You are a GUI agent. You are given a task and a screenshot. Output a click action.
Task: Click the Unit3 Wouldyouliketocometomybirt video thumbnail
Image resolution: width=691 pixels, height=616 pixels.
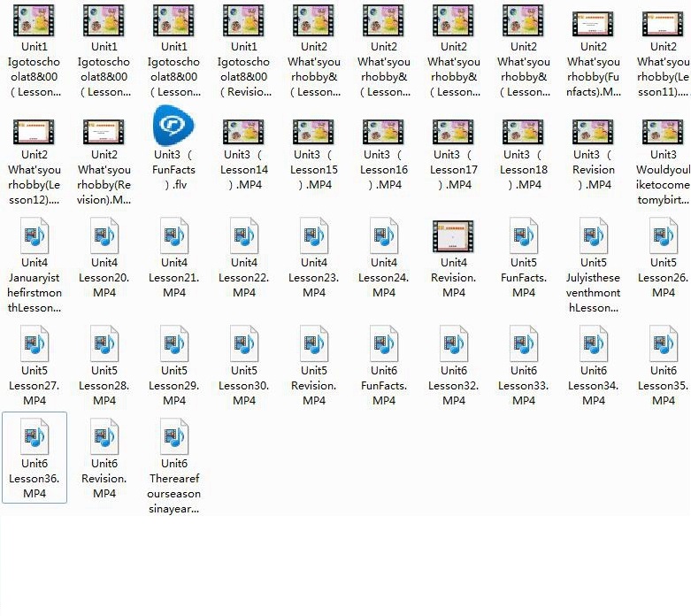(664, 132)
